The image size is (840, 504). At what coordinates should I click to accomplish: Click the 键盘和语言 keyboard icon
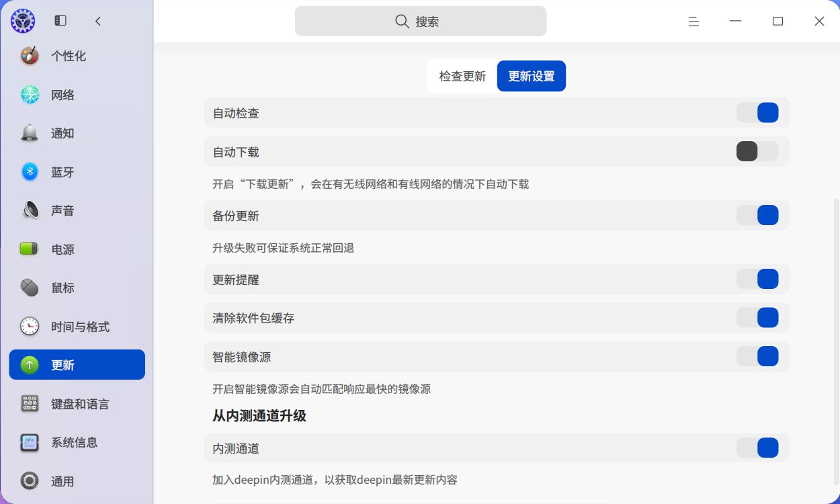pyautogui.click(x=30, y=404)
